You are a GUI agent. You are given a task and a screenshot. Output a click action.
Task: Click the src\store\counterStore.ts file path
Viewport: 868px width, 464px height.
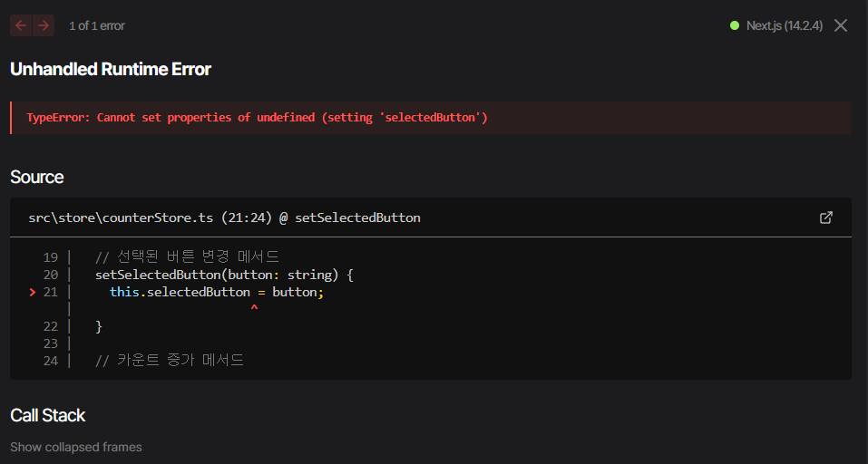(121, 217)
